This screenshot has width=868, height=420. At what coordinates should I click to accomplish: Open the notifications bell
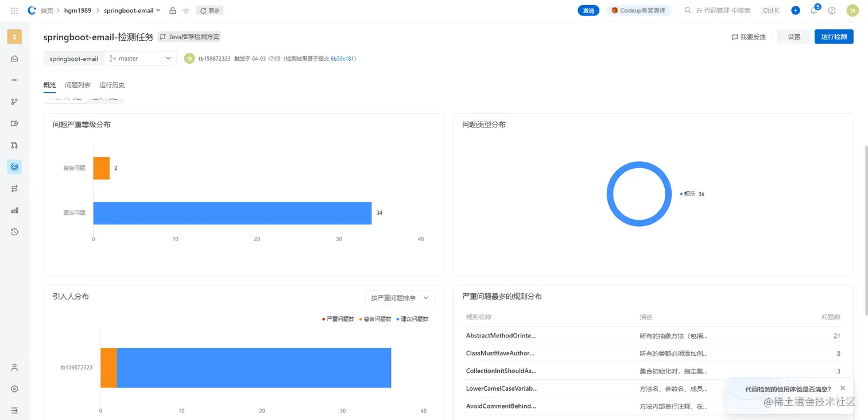coord(813,10)
